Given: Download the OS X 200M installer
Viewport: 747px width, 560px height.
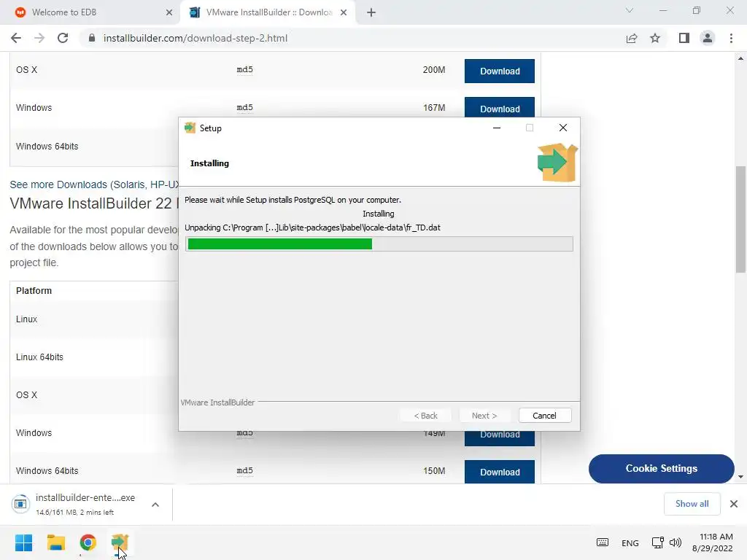Looking at the screenshot, I should click(x=499, y=71).
